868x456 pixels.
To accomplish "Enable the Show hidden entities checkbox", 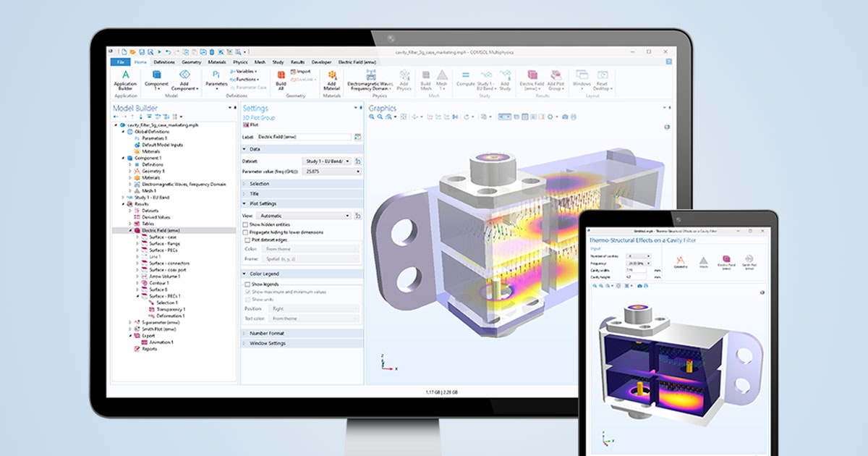I will (x=246, y=224).
